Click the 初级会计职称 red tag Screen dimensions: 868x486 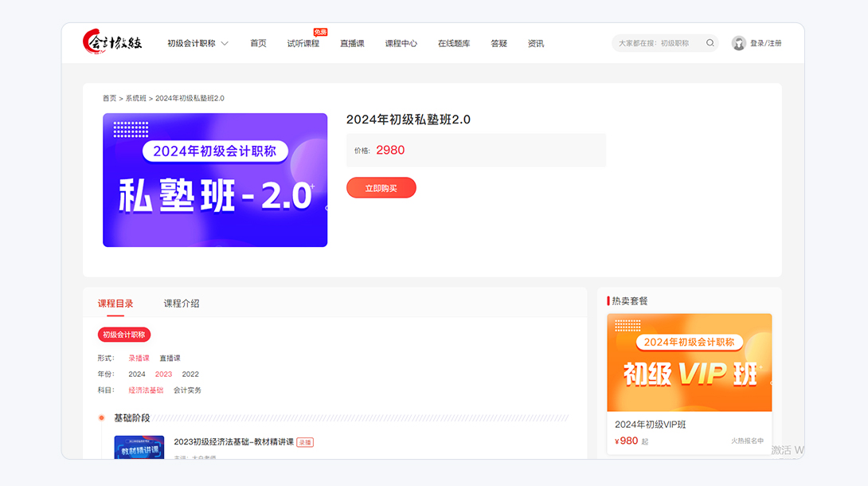tap(124, 335)
